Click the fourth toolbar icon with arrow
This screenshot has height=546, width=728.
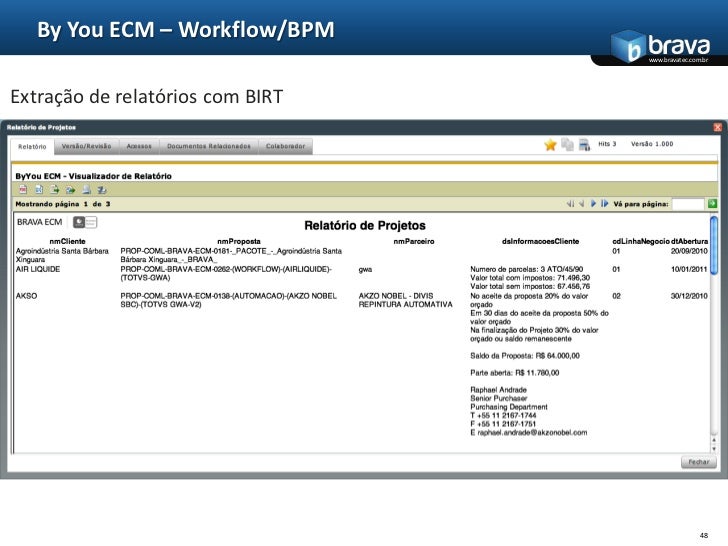coord(71,189)
